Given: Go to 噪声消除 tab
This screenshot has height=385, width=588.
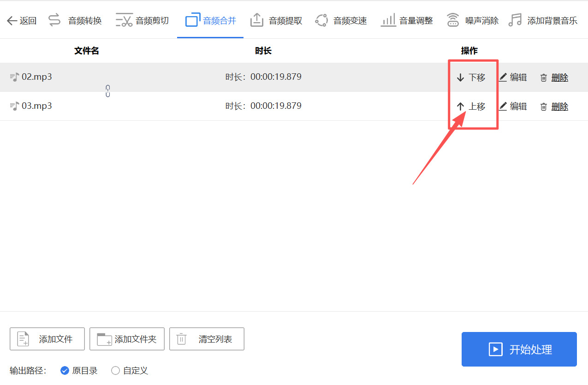Looking at the screenshot, I should click(473, 20).
